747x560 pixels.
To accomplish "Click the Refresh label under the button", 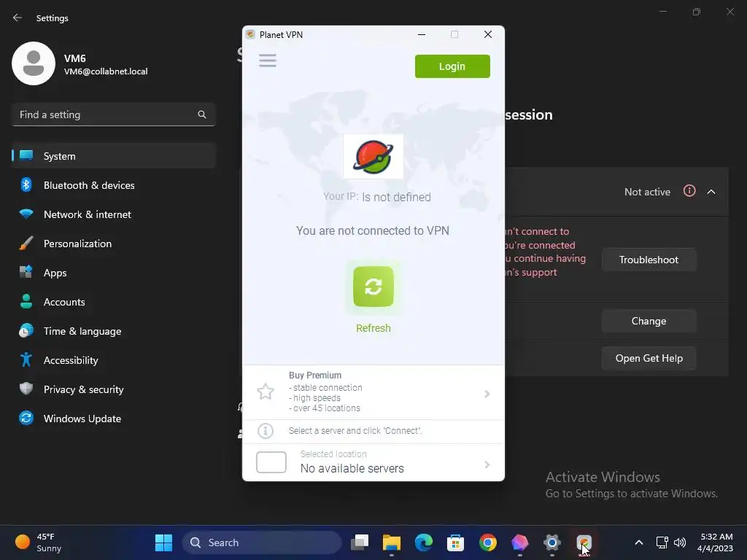I will pyautogui.click(x=373, y=328).
